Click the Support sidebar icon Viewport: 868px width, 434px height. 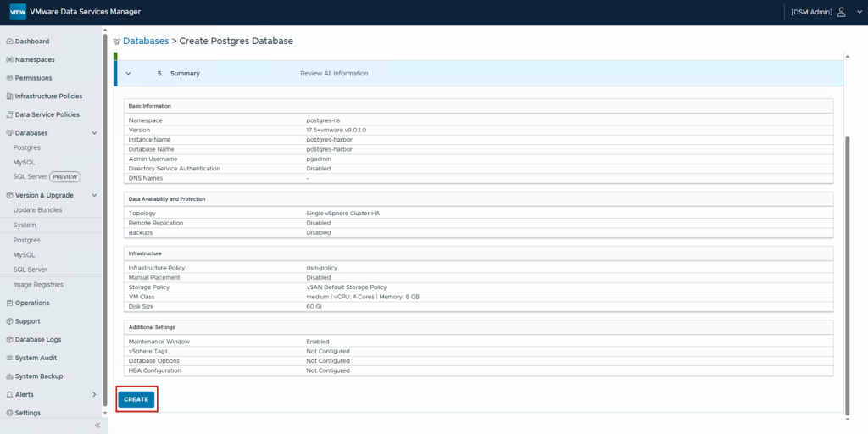(x=9, y=321)
